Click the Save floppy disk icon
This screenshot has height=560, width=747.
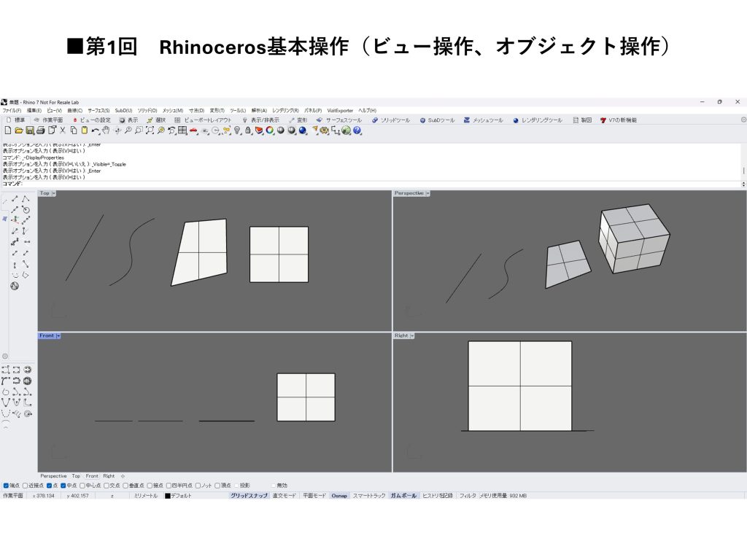pyautogui.click(x=30, y=131)
